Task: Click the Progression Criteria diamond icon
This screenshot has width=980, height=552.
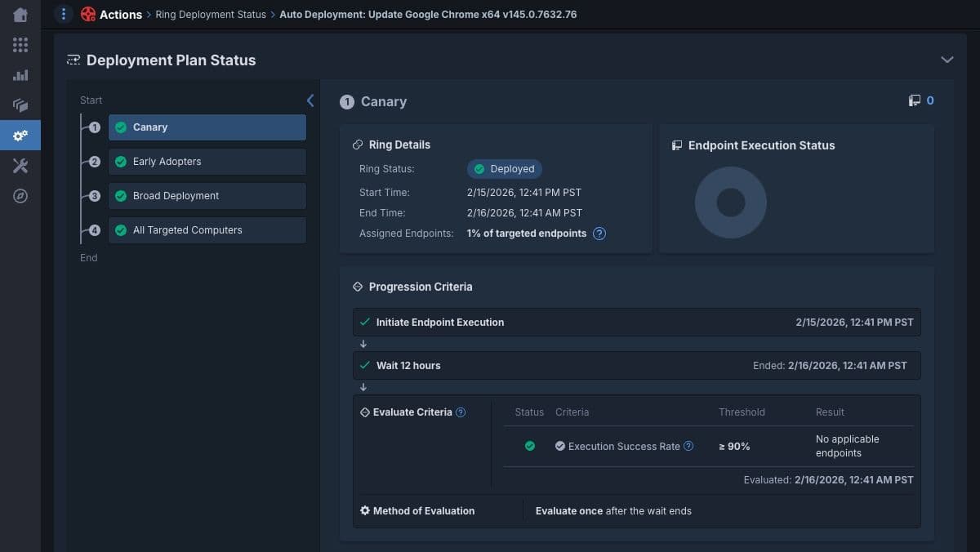Action: (x=358, y=287)
